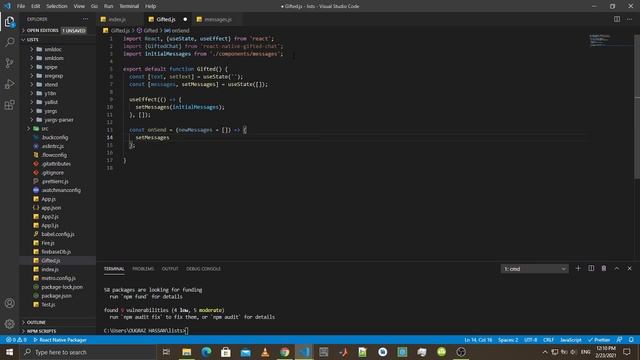
Task: Open the View menu
Action: [79, 6]
